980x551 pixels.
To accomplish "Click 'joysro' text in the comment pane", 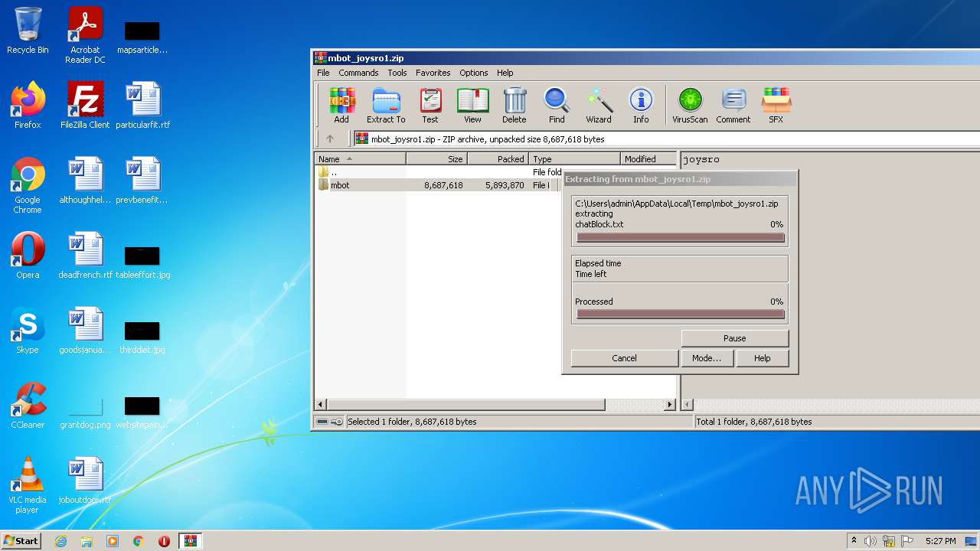I will pos(701,160).
